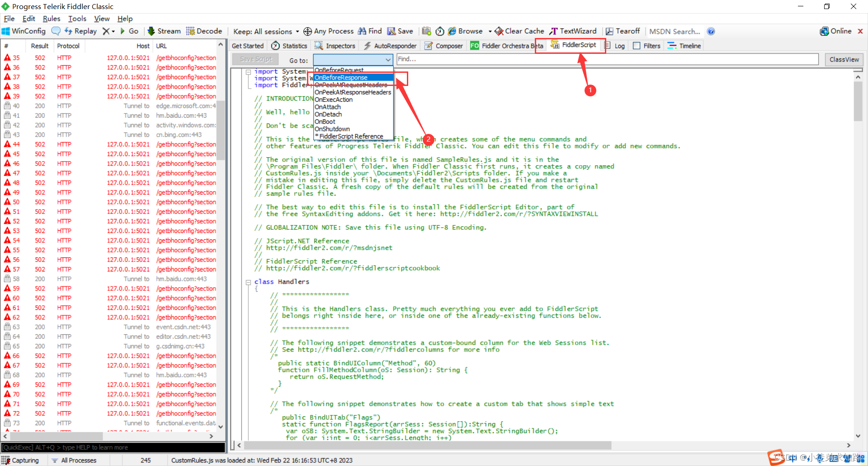
Task: Select OnExecAction from dropdown list
Action: [x=353, y=100]
